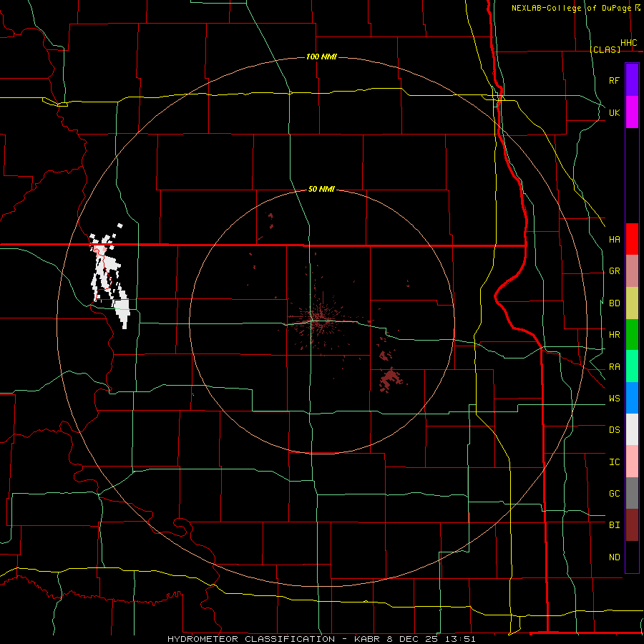Click the HHC product code label

(x=629, y=43)
